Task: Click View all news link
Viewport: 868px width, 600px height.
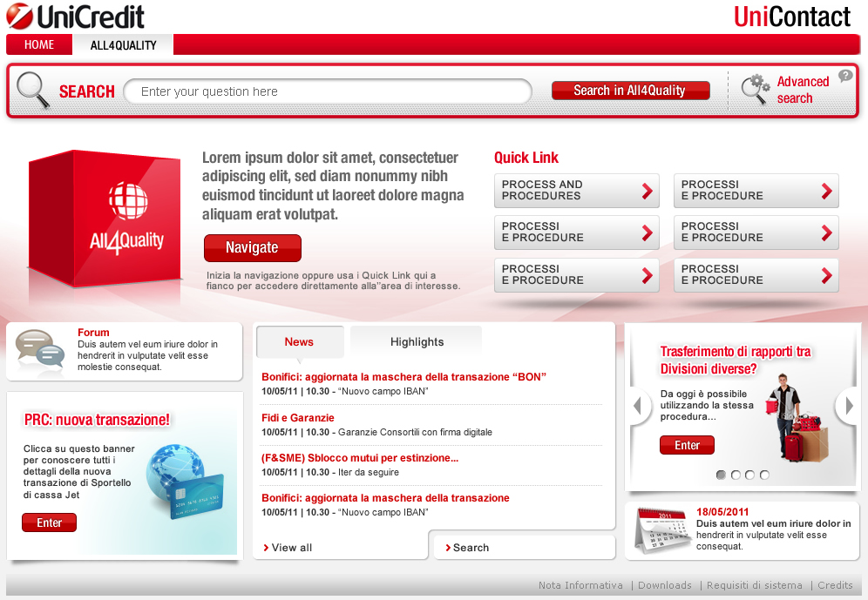Action: coord(288,548)
